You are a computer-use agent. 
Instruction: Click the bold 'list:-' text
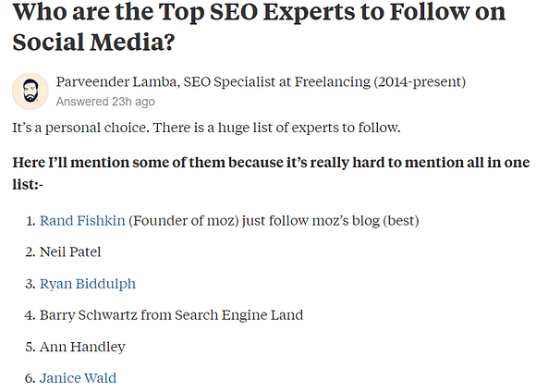click(x=28, y=184)
